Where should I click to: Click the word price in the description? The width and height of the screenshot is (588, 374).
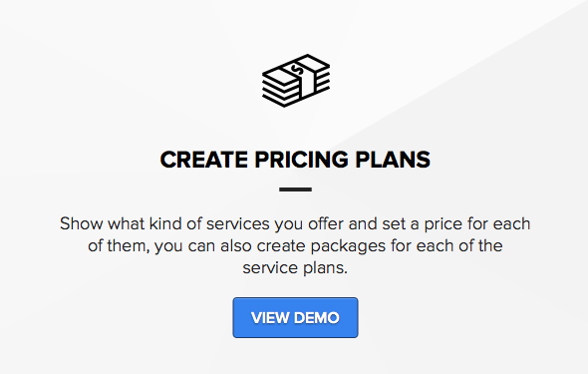(x=443, y=225)
